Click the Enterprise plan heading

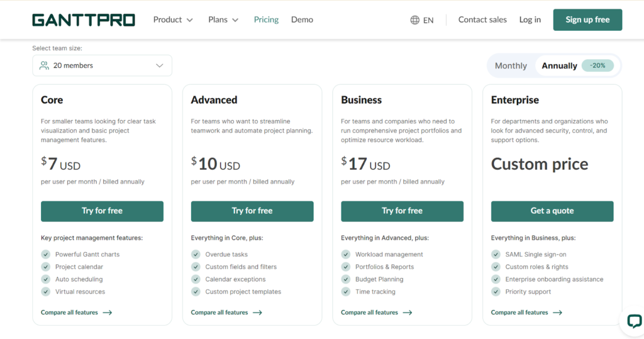(x=515, y=100)
